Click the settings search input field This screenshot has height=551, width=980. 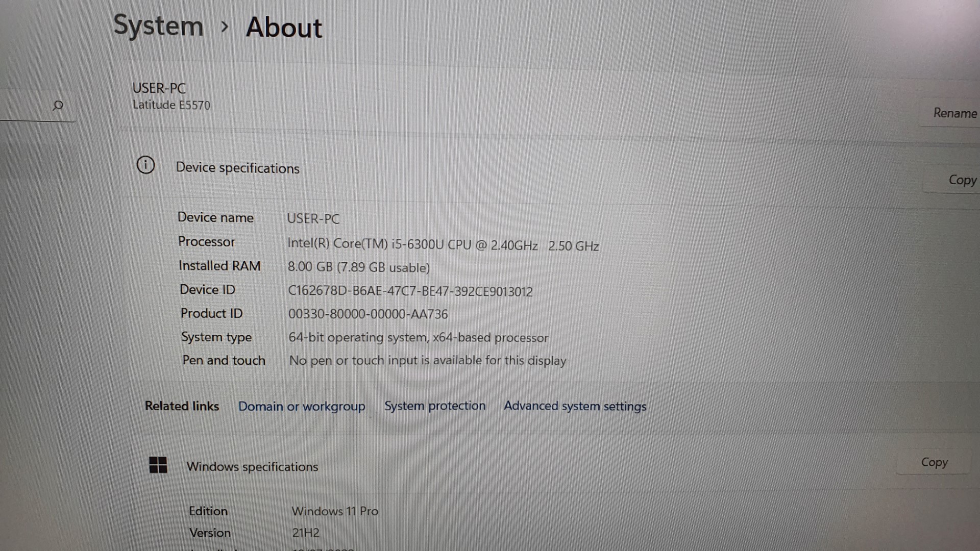pos(37,106)
